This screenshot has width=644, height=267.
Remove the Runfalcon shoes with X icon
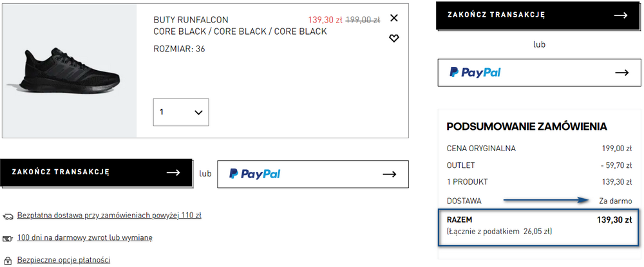(394, 18)
